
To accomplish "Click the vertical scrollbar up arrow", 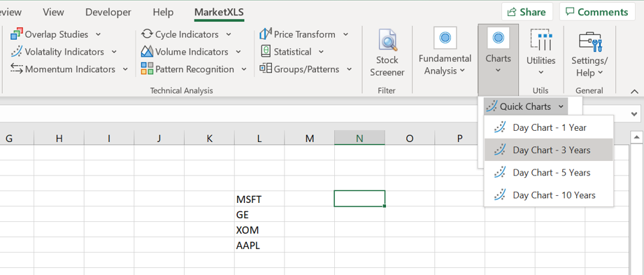I will 637,137.
